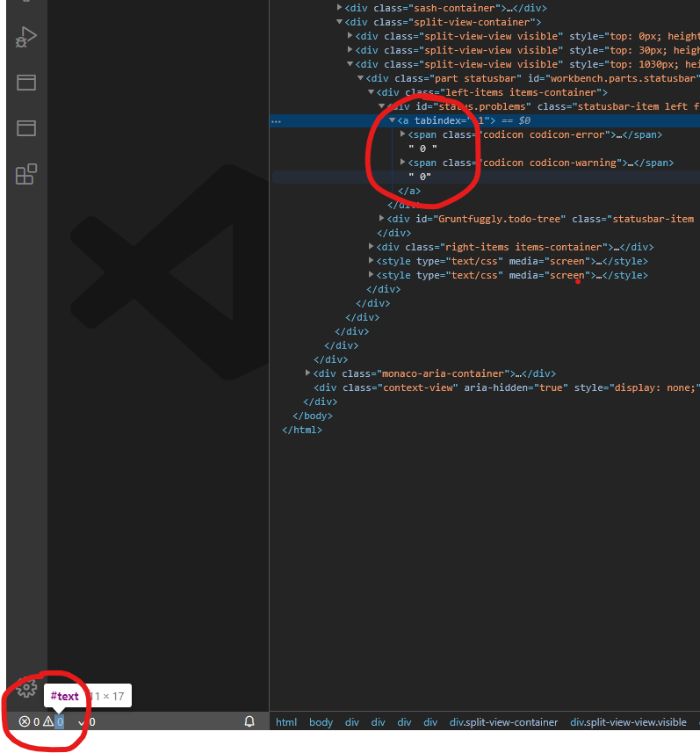Collapse the part statusbar div node

point(361,78)
